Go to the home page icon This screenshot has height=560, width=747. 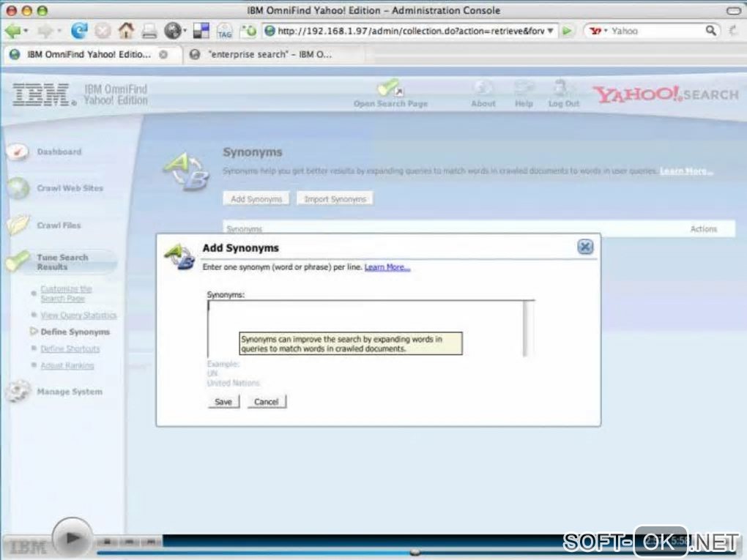tap(126, 31)
